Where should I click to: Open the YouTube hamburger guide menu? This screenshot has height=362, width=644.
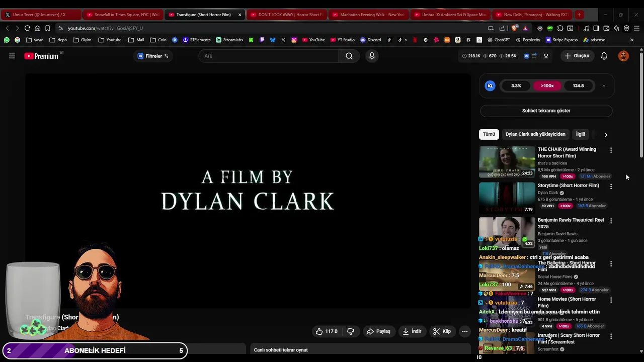[12, 56]
